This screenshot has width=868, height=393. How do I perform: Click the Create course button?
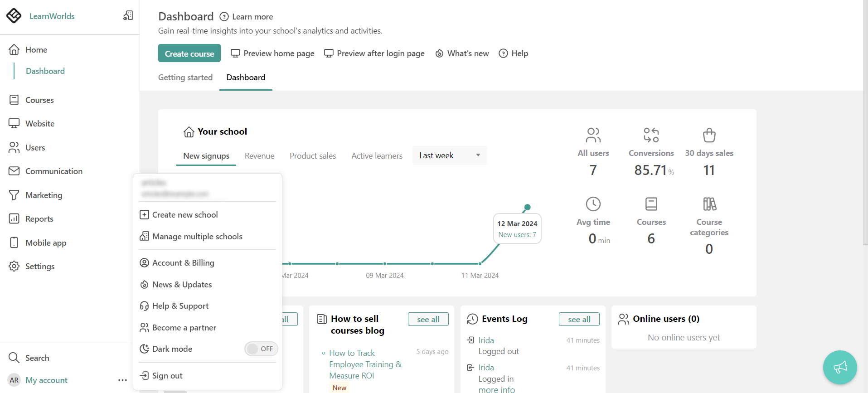click(x=189, y=53)
